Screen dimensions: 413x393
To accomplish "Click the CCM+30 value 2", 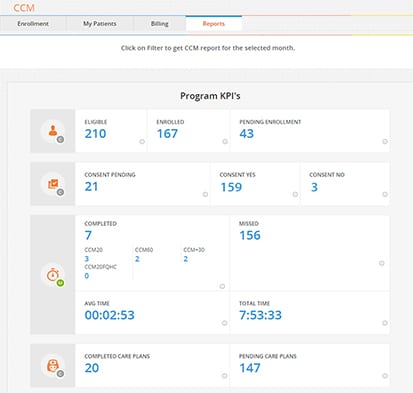I will point(186,259).
